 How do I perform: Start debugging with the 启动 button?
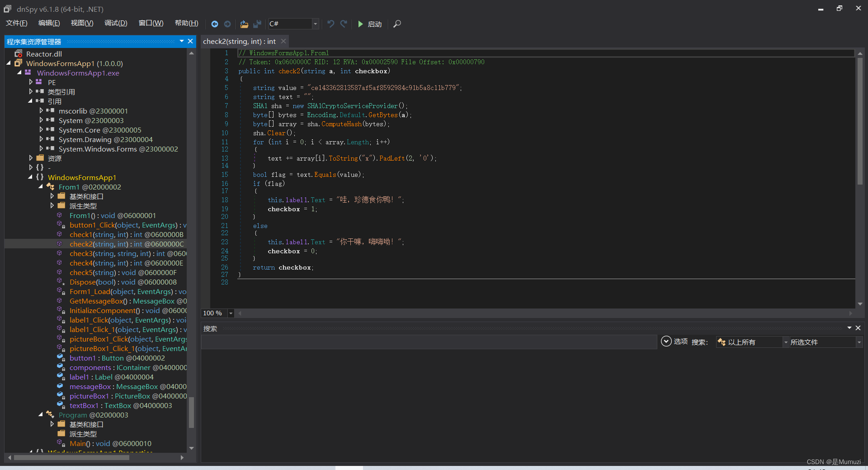coord(370,24)
